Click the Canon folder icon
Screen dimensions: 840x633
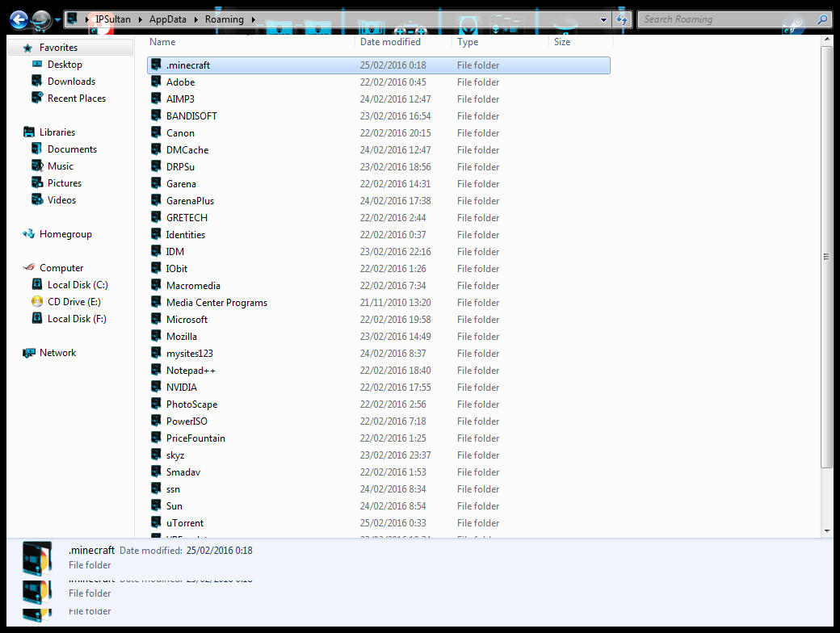pyautogui.click(x=156, y=132)
